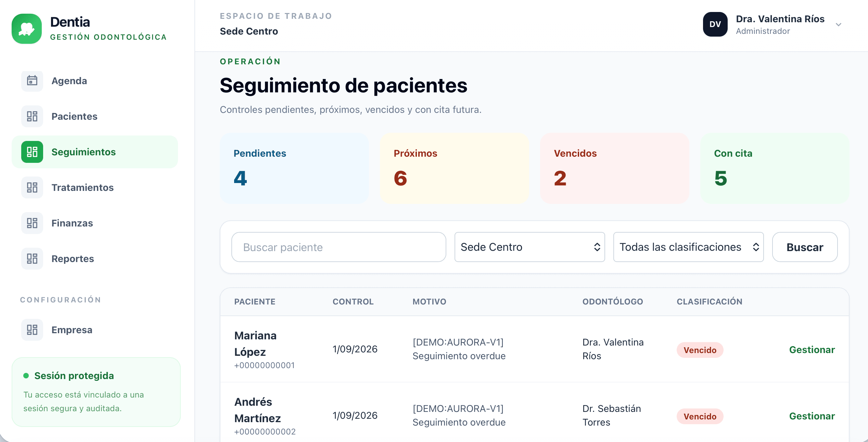This screenshot has width=868, height=442.
Task: Click the Reportes sidebar icon
Action: pyautogui.click(x=32, y=259)
